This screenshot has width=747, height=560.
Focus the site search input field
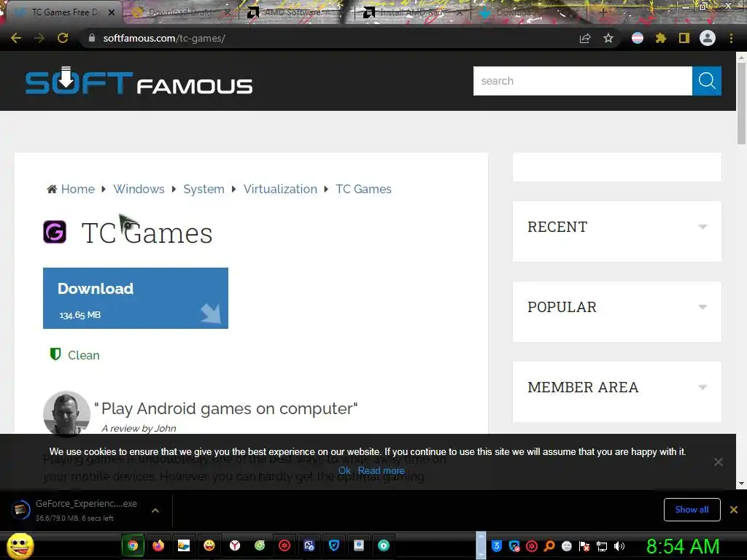click(x=583, y=81)
